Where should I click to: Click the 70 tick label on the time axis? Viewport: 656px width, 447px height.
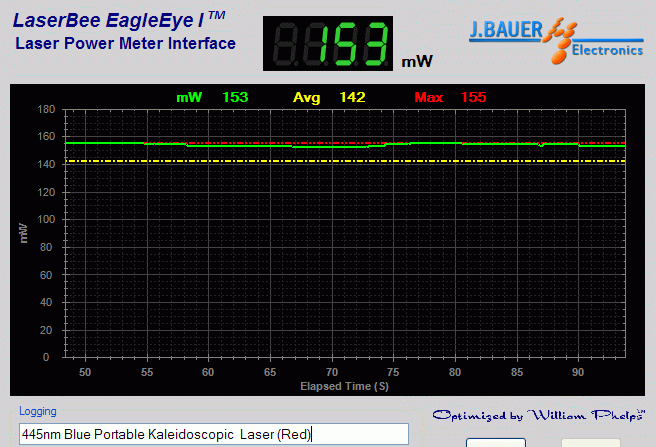[x=332, y=372]
